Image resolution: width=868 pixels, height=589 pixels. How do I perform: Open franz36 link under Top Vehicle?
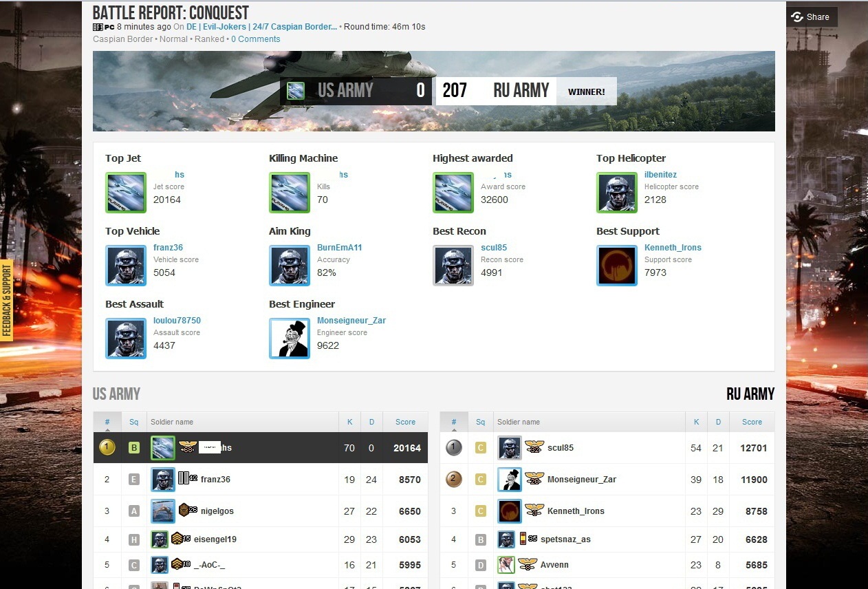pyautogui.click(x=168, y=248)
